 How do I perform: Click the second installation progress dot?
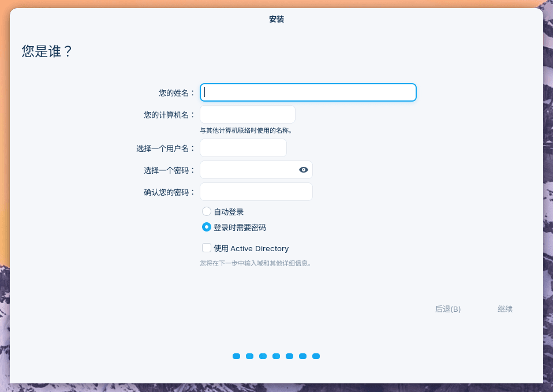[x=249, y=356]
